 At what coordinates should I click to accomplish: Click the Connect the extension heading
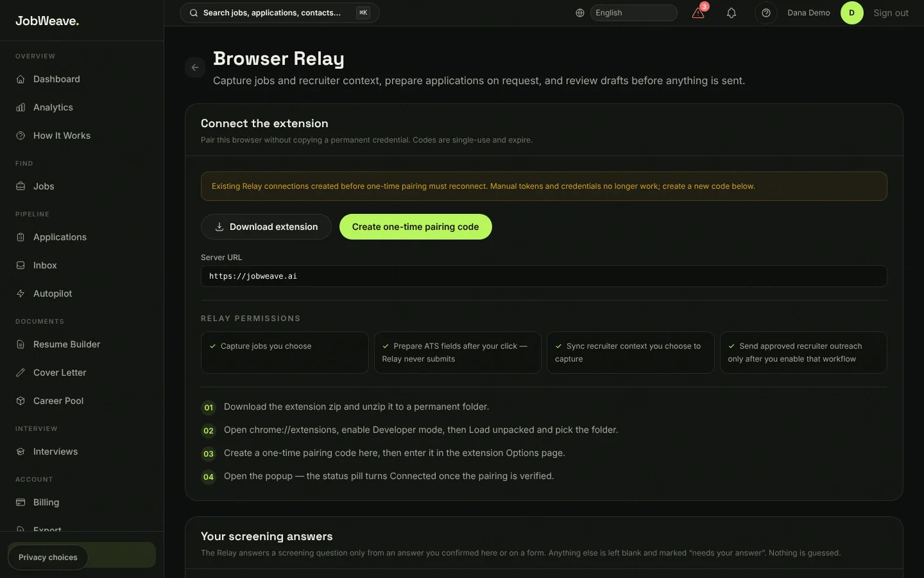(264, 123)
